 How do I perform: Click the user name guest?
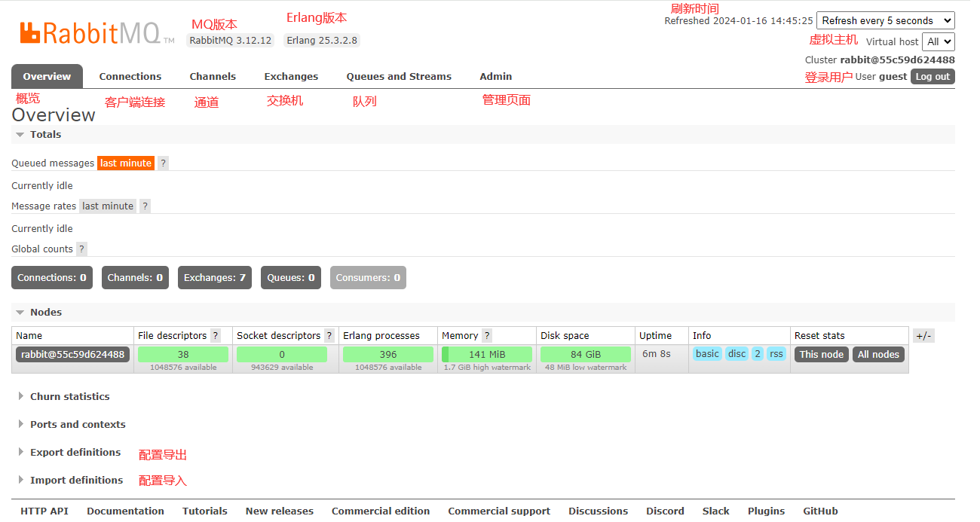[x=893, y=77]
